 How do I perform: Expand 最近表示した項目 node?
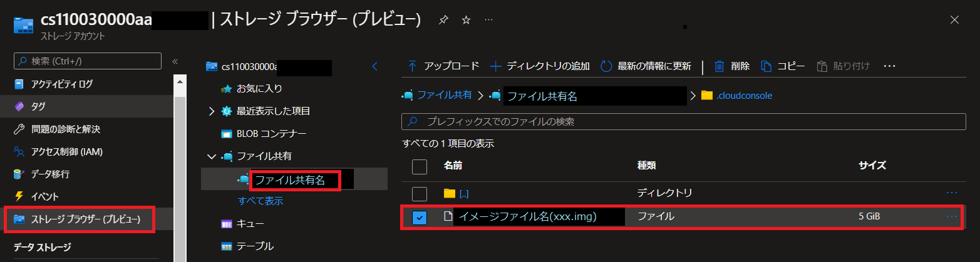coord(212,111)
